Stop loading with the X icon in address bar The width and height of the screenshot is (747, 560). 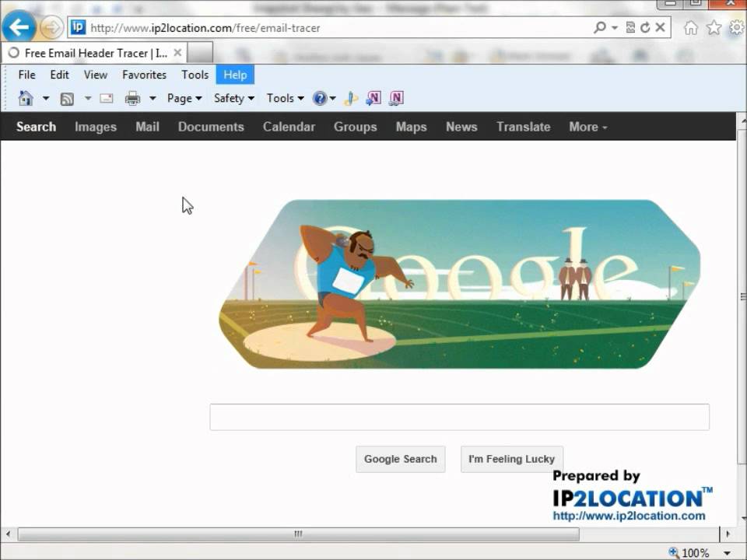661,28
